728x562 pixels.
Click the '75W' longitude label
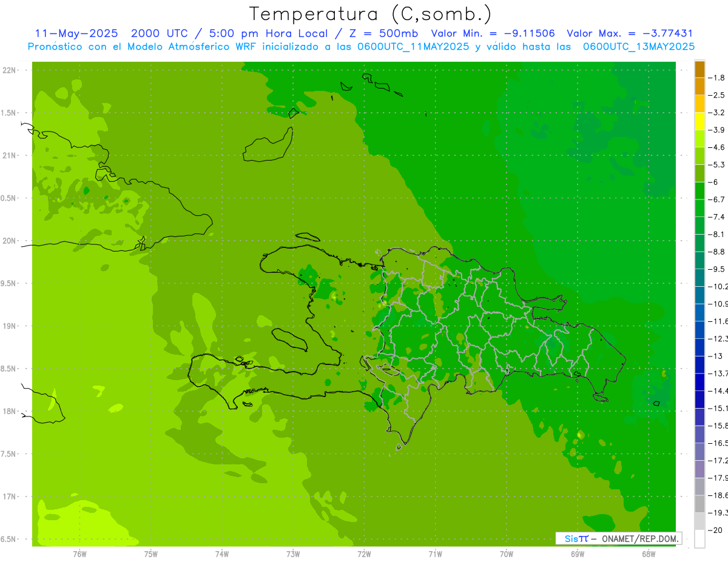click(x=151, y=554)
